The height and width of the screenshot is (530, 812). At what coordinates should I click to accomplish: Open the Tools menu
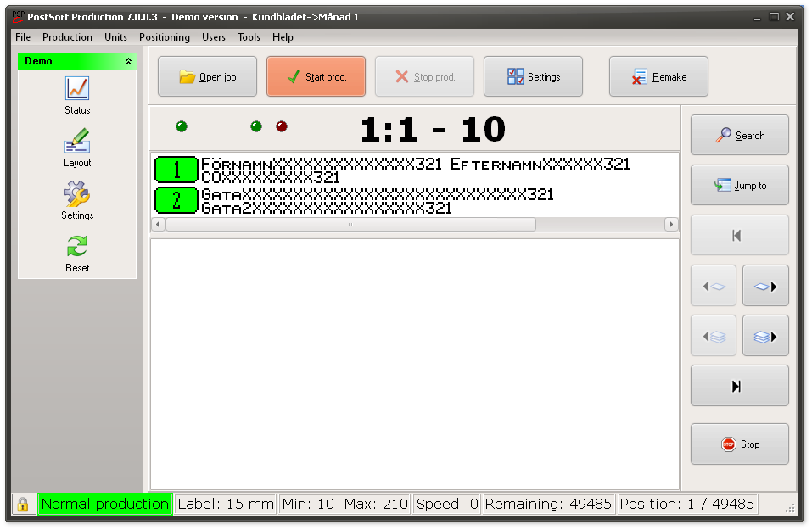point(249,37)
